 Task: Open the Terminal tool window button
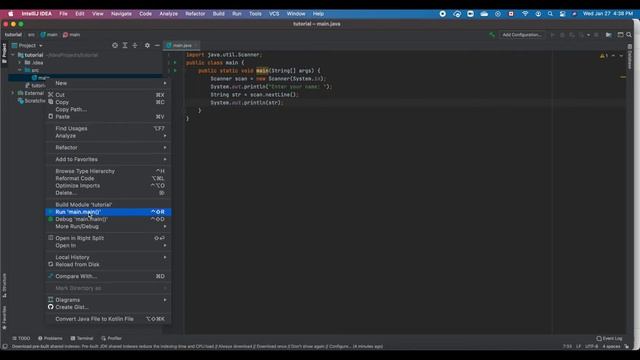[x=82, y=338]
